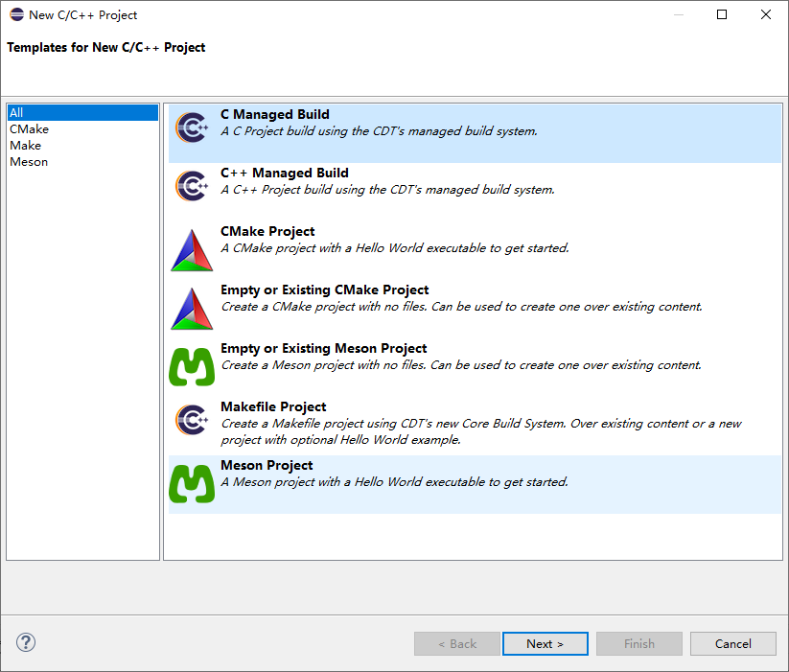Screen dimensions: 789x672
Task: Pick the 'Makefile Project' template title
Action: [x=273, y=406]
